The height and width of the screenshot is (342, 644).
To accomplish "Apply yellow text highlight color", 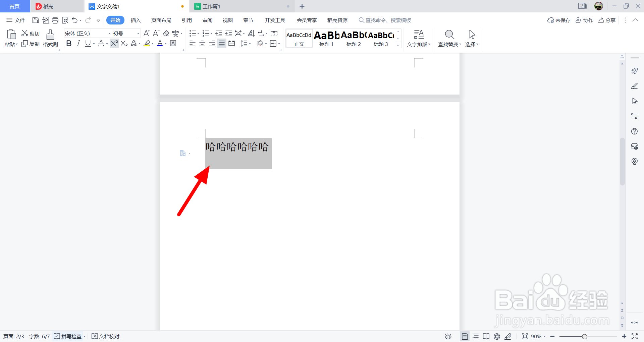I will coord(147,43).
